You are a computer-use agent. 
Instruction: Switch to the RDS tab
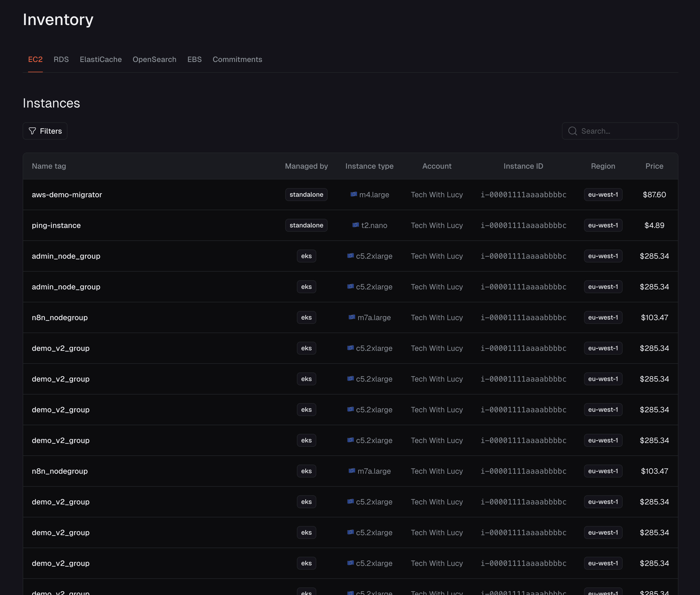(x=61, y=59)
